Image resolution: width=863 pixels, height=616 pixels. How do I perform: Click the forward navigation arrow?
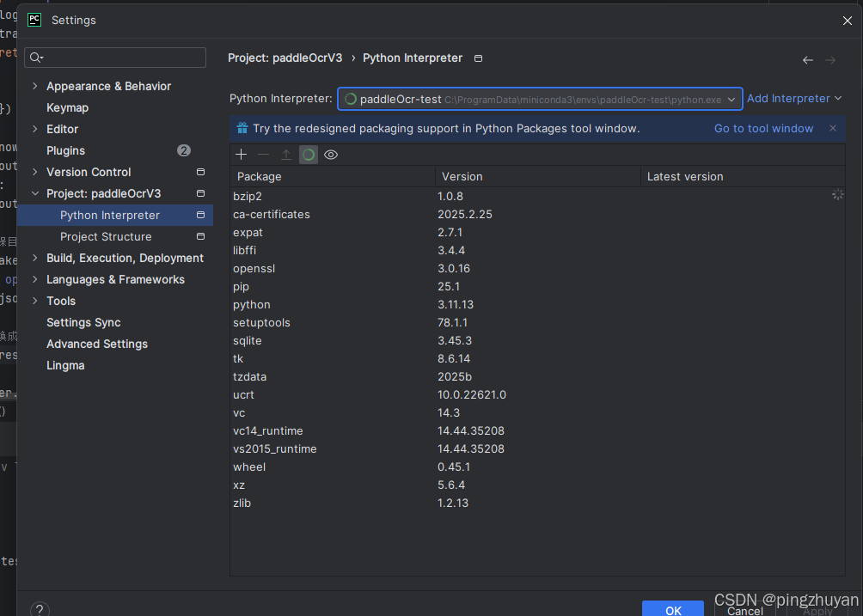[x=830, y=60]
